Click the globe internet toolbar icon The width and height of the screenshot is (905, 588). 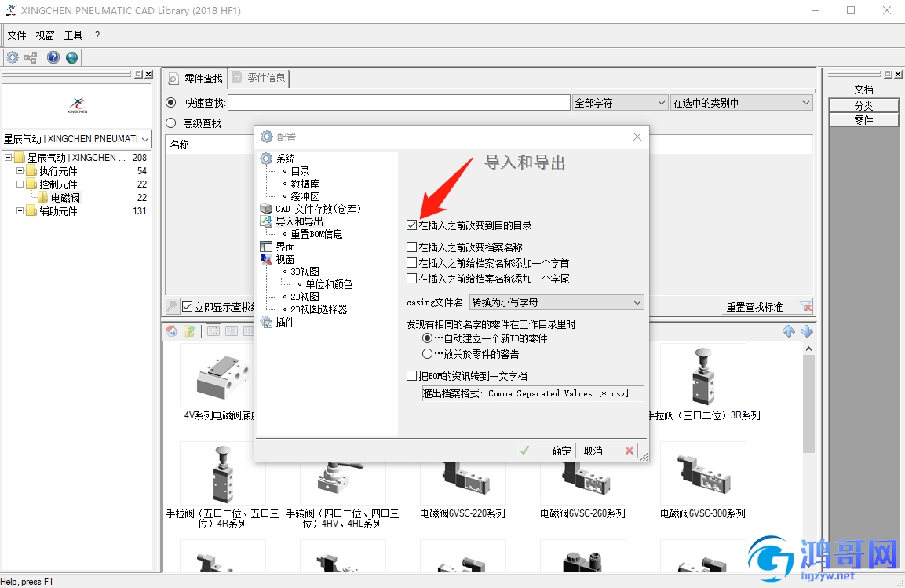tap(71, 57)
